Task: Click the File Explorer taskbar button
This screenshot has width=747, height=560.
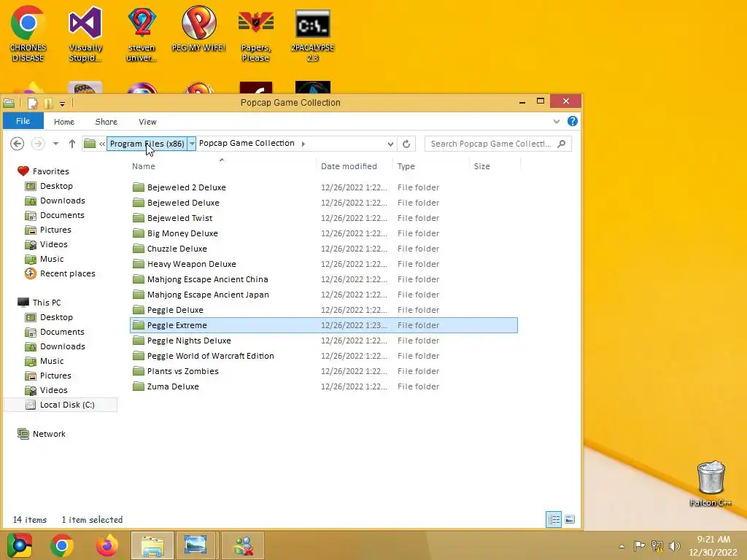Action: tap(152, 545)
